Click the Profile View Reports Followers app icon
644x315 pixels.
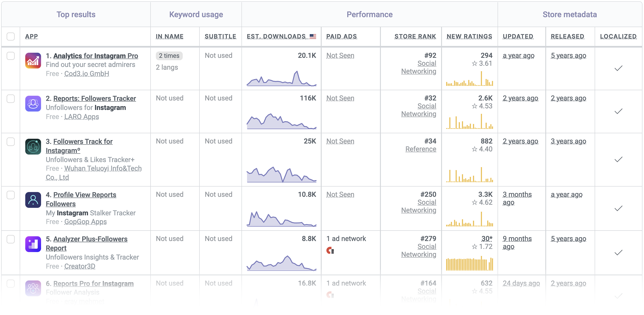tap(33, 200)
